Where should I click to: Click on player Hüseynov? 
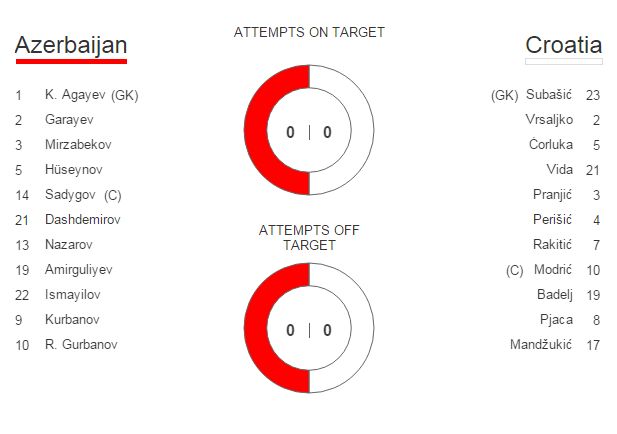73,170
